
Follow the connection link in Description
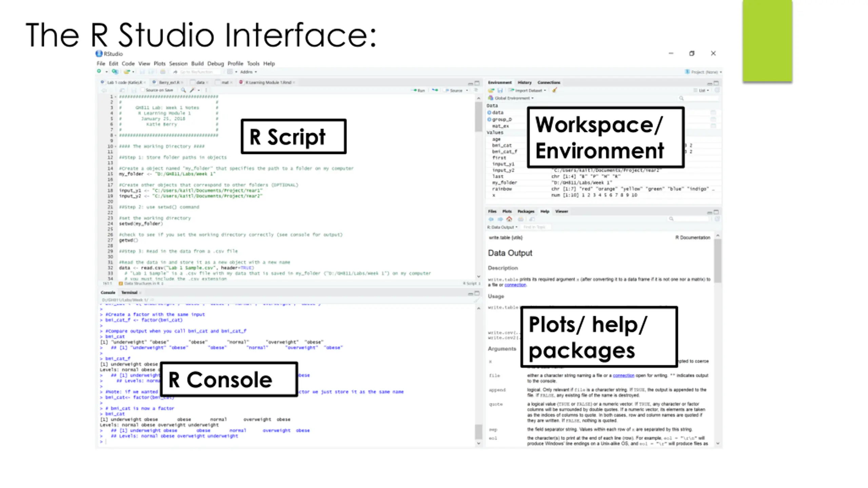(x=515, y=285)
